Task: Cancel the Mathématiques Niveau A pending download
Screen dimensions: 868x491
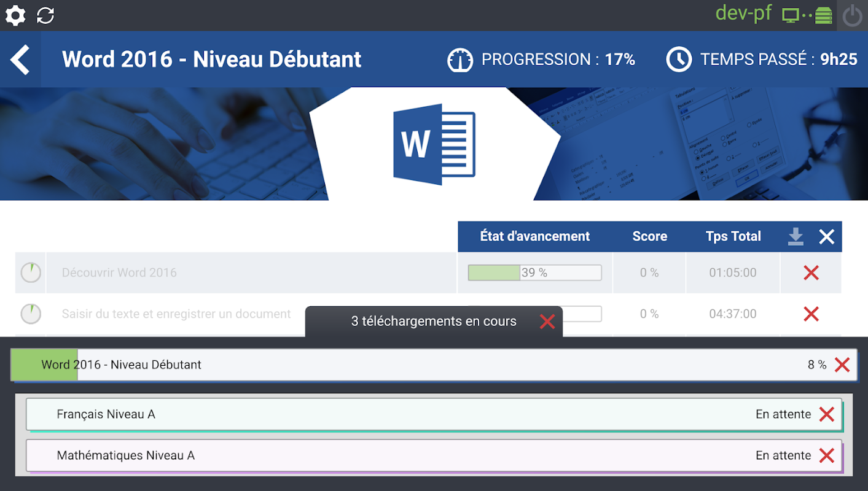Action: point(827,455)
